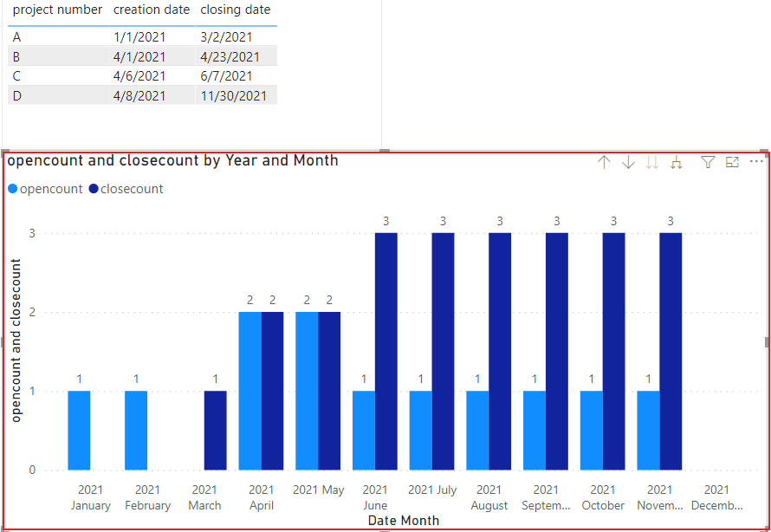Image resolution: width=771 pixels, height=532 pixels.
Task: Select the June 2021 closecount bar
Action: [x=386, y=352]
